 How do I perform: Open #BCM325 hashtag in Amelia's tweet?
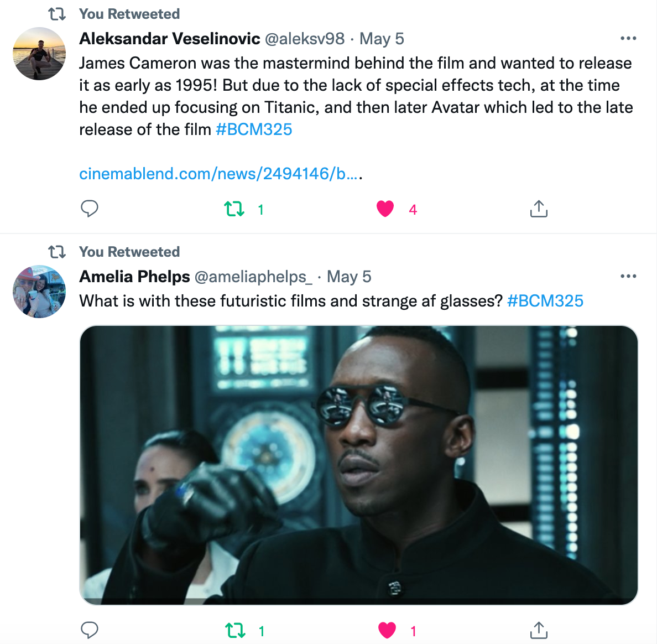tap(545, 301)
